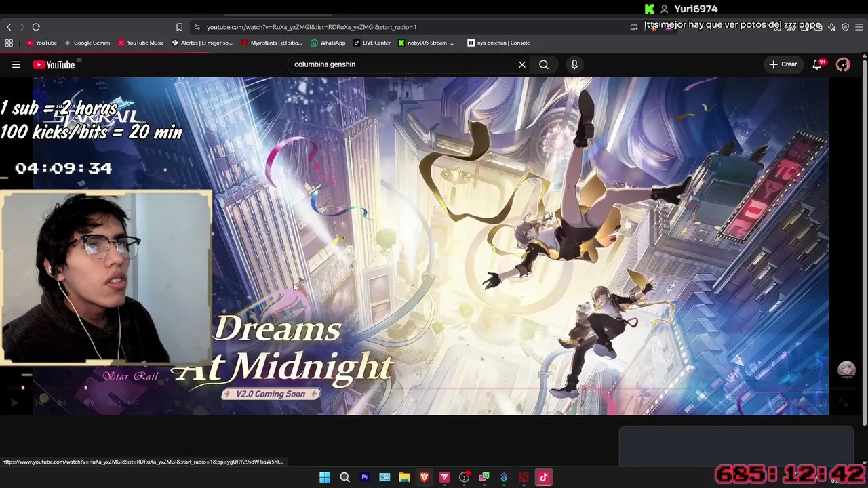Screen dimensions: 868x488
Task: Focus the YouTube search box
Action: (402, 64)
